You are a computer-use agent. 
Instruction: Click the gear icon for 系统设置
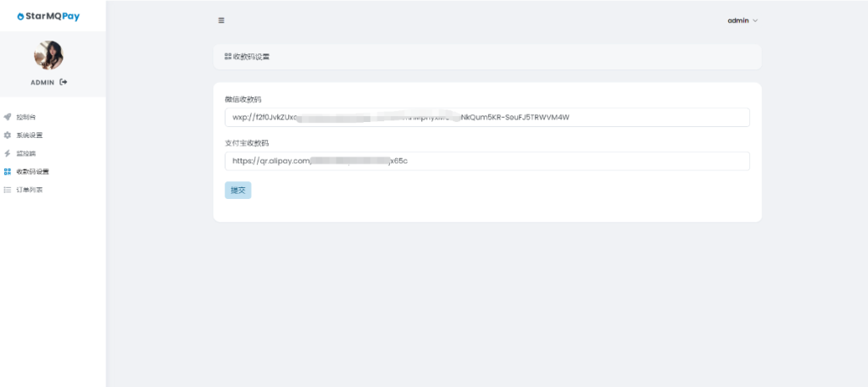click(x=8, y=135)
